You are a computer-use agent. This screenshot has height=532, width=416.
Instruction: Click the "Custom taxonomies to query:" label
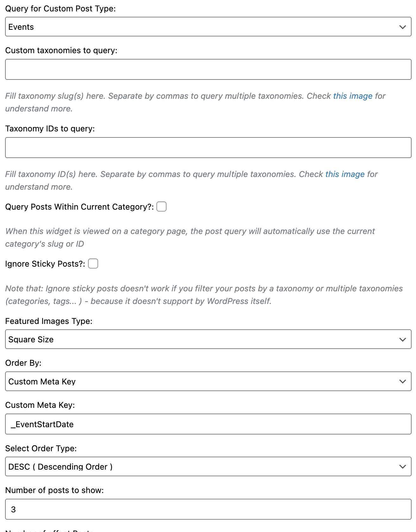pos(61,50)
